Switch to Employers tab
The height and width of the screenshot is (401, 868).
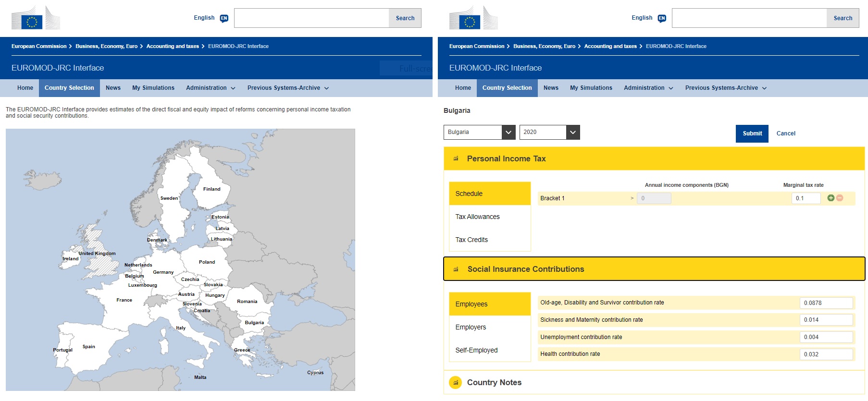pyautogui.click(x=490, y=327)
